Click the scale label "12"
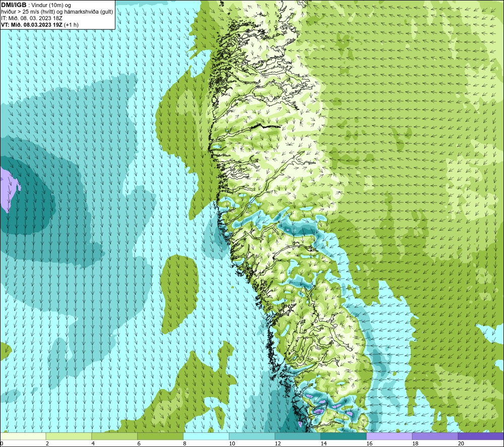 (278, 443)
